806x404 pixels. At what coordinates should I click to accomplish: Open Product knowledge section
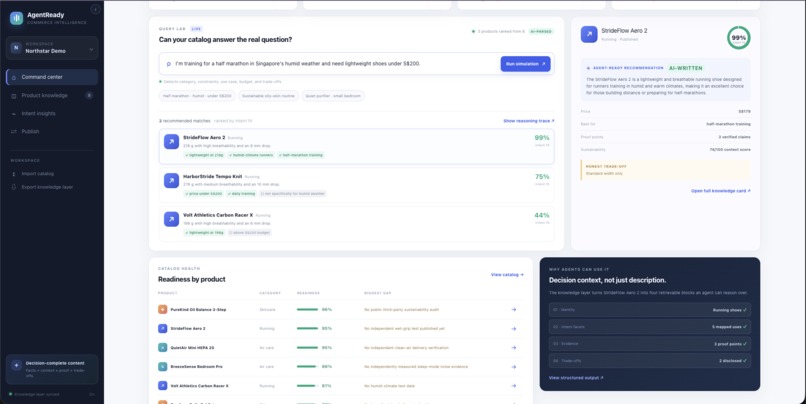[x=52, y=96]
